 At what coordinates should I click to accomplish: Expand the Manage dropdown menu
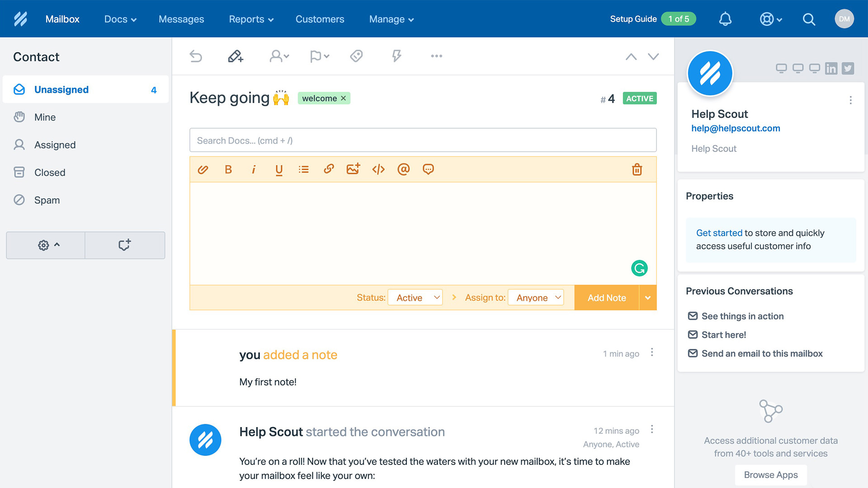[392, 19]
